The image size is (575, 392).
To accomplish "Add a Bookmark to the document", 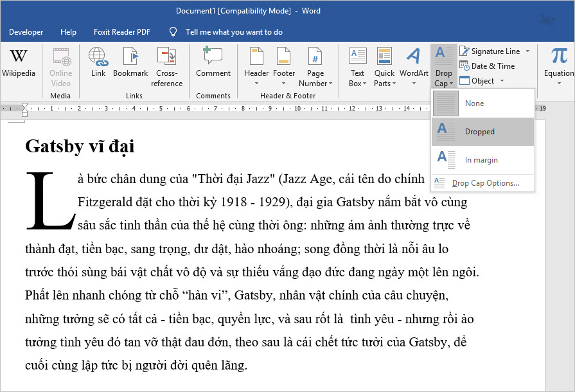I will 130,63.
